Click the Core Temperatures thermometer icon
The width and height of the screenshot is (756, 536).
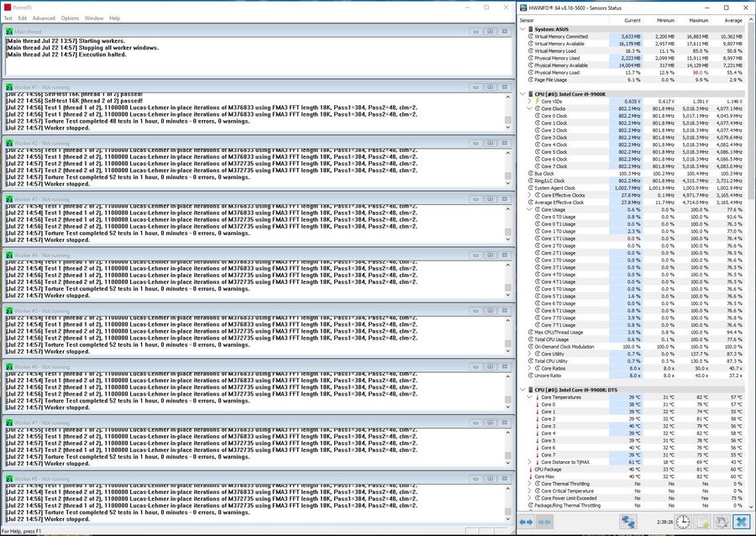[x=537, y=397]
